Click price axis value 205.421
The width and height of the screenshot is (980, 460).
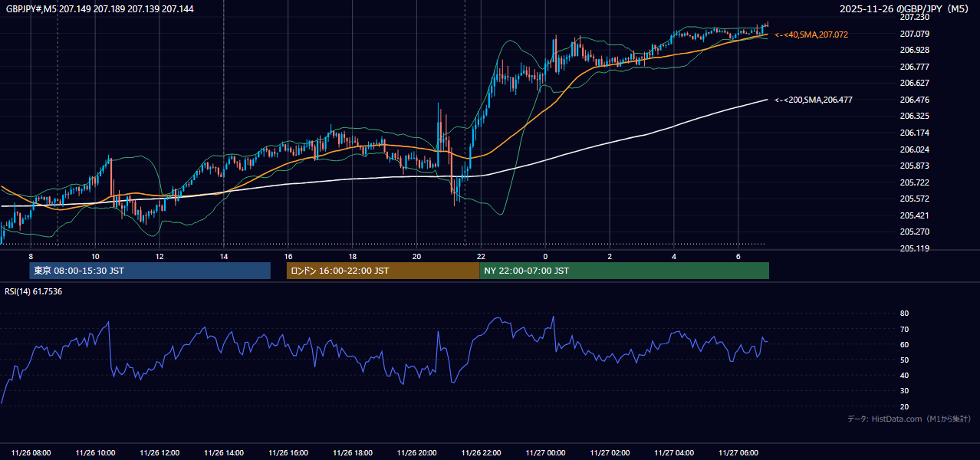(x=914, y=215)
